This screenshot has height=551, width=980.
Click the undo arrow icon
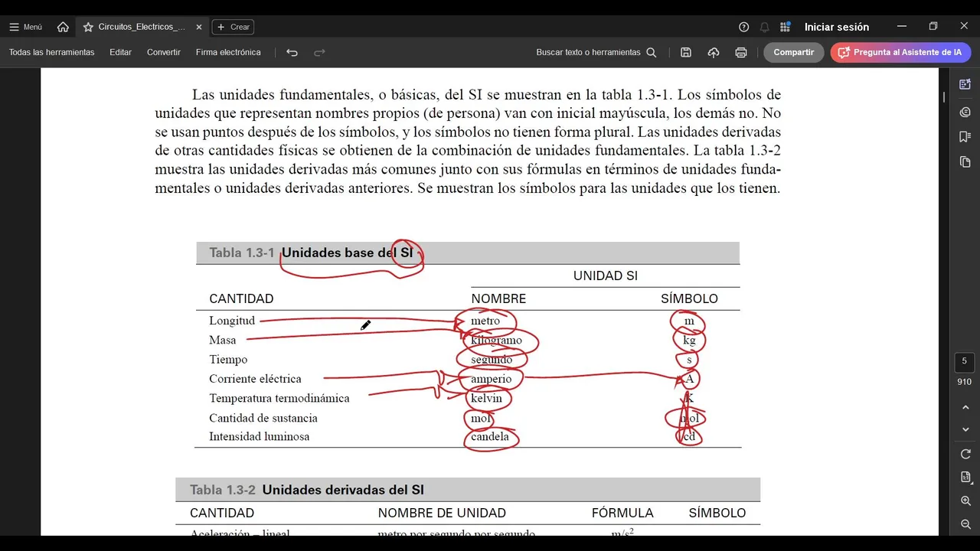click(292, 52)
